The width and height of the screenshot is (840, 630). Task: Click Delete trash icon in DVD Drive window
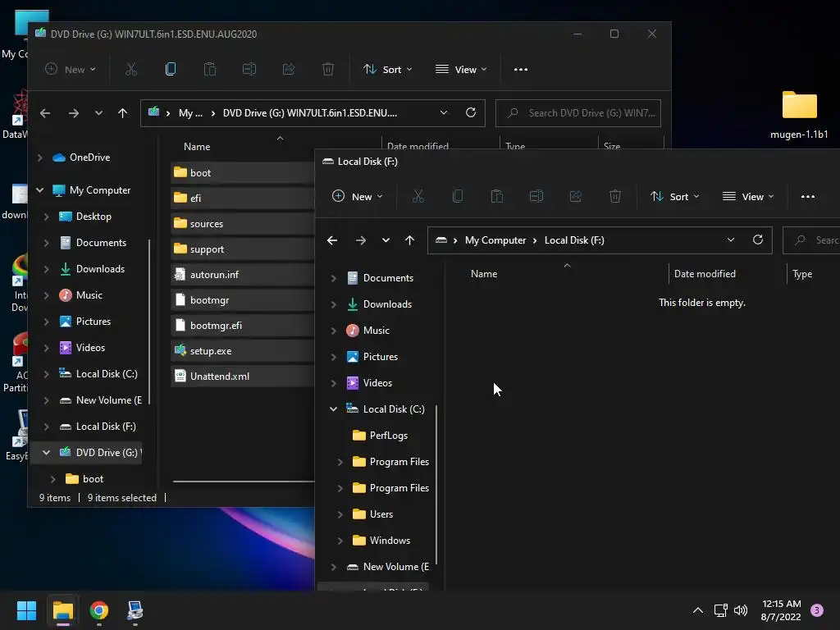(x=328, y=69)
